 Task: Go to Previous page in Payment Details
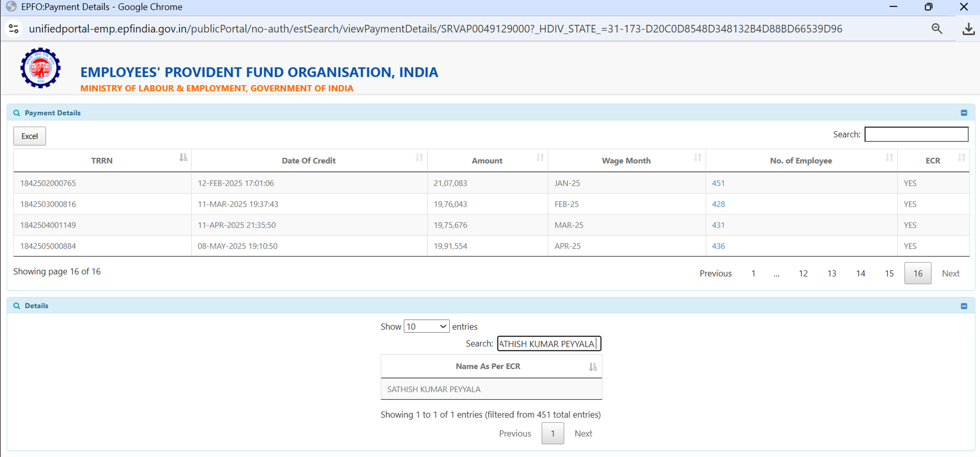(715, 274)
